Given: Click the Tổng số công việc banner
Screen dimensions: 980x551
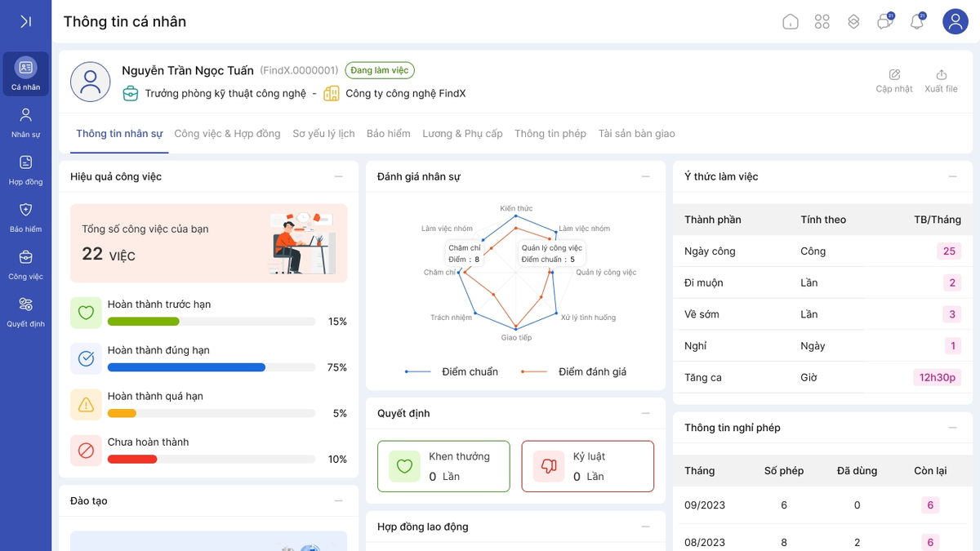Looking at the screenshot, I should click(x=208, y=243).
